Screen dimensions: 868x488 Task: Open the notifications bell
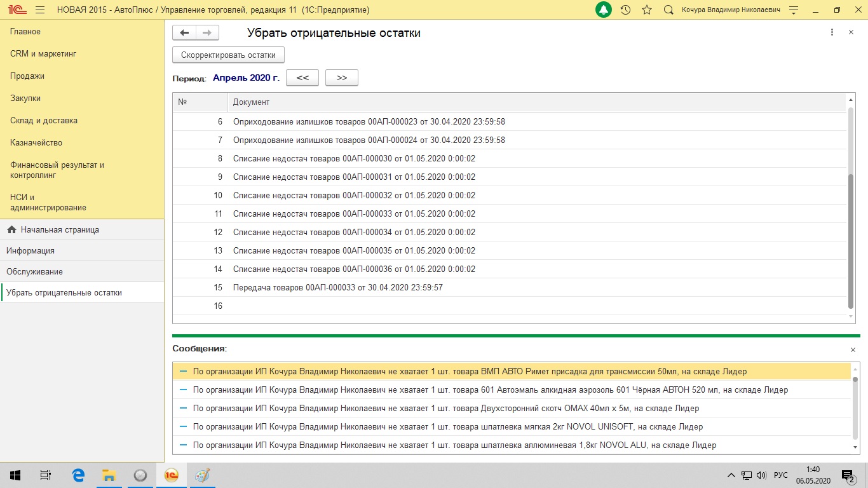(x=603, y=10)
